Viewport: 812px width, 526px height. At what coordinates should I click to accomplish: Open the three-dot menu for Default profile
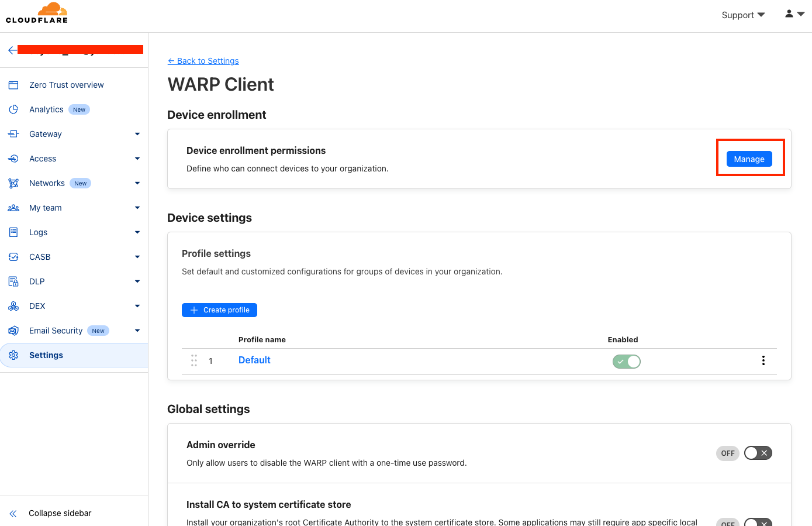pos(763,360)
